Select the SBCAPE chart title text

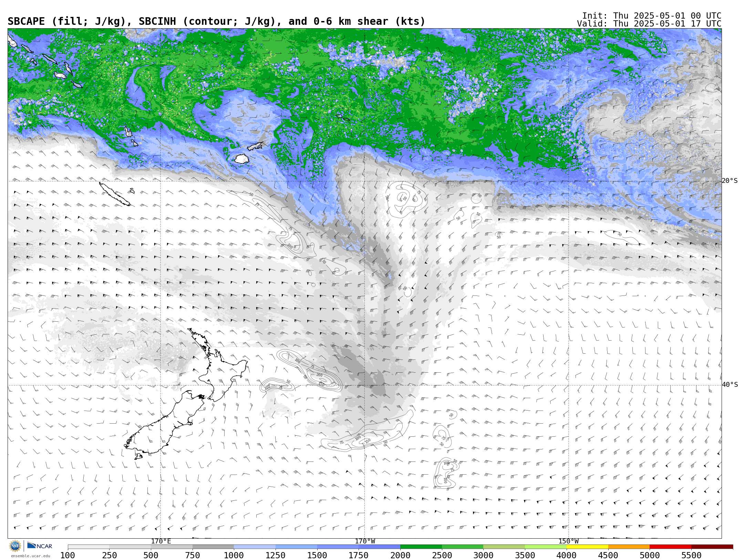click(x=216, y=21)
